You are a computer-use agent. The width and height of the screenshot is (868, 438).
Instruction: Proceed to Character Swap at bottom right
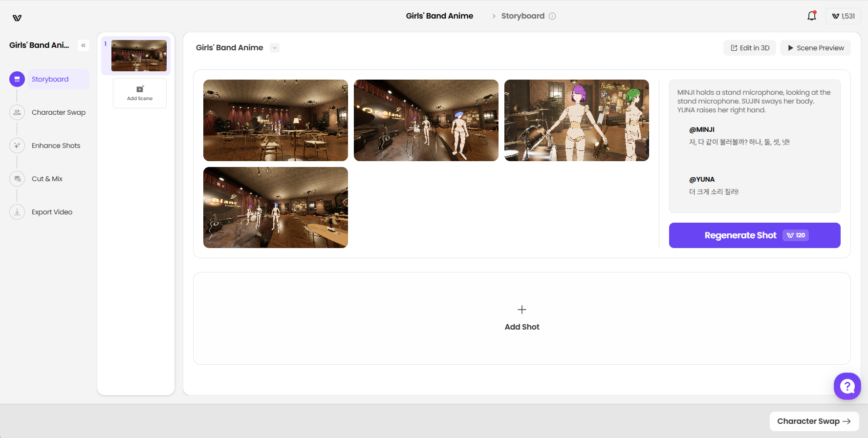[814, 421]
